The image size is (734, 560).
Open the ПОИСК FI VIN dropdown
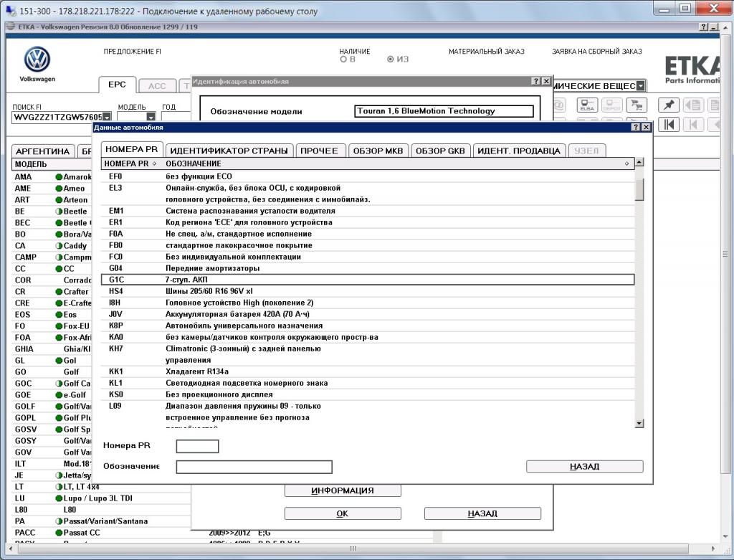point(108,117)
